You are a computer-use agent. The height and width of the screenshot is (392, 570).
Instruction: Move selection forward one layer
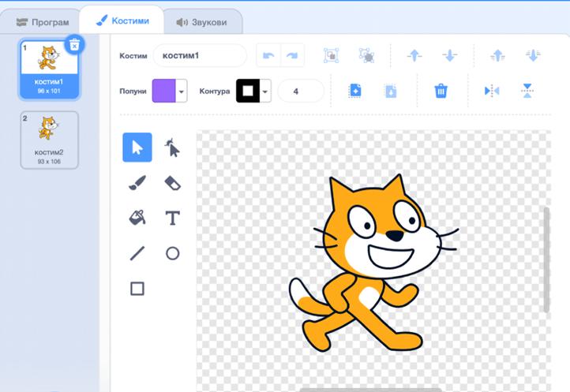414,55
